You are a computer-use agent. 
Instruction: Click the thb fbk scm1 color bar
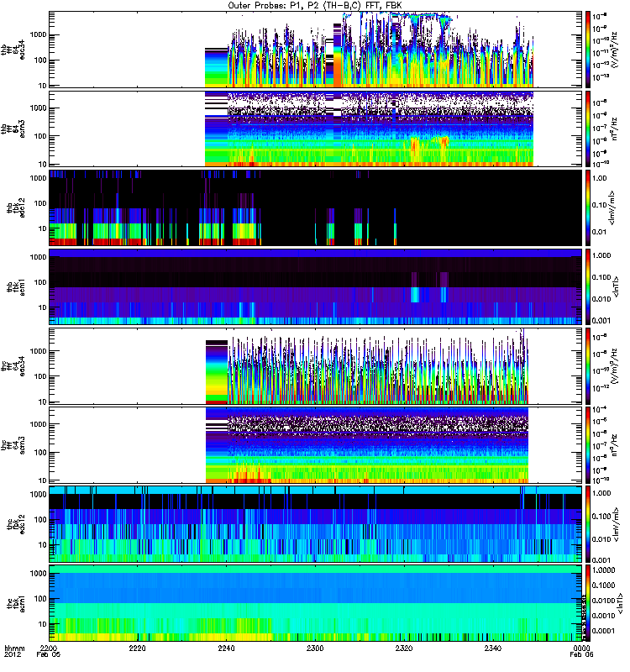coord(588,286)
